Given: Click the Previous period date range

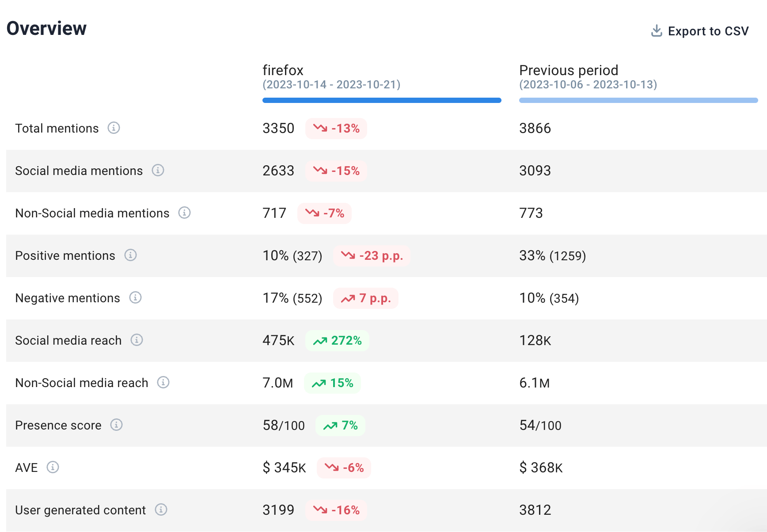Looking at the screenshot, I should (588, 84).
